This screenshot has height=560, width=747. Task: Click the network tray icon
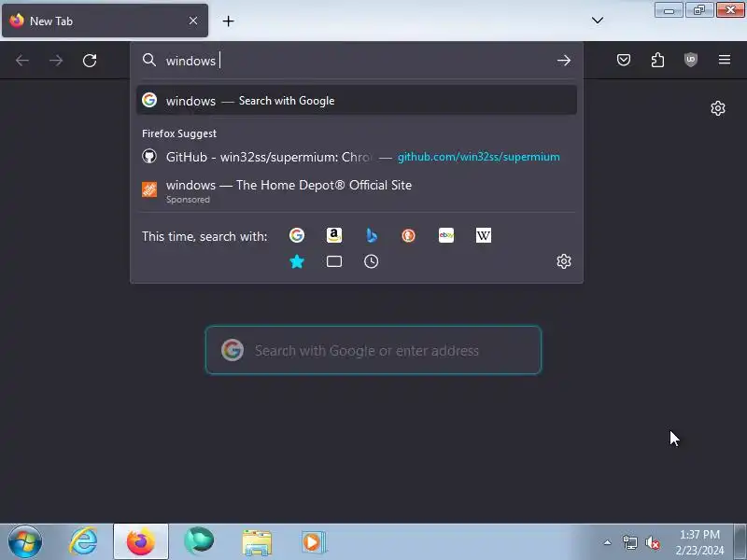click(629, 542)
